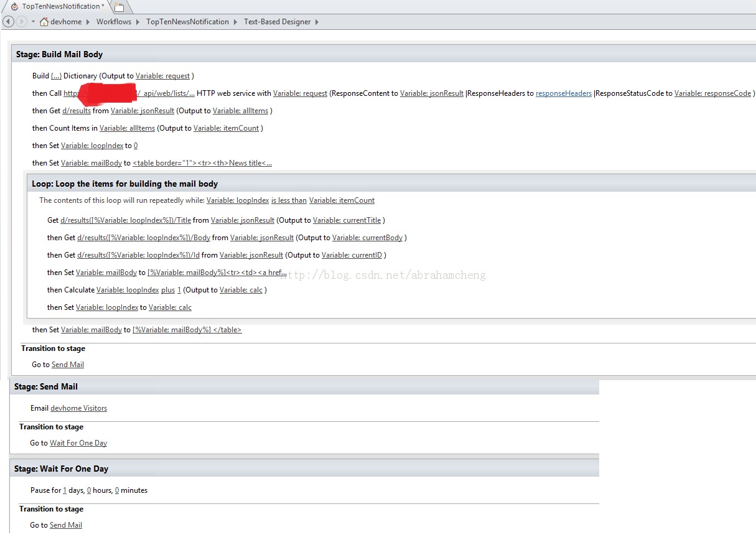Click the Send Mail transition link
The image size is (756, 537).
[68, 365]
